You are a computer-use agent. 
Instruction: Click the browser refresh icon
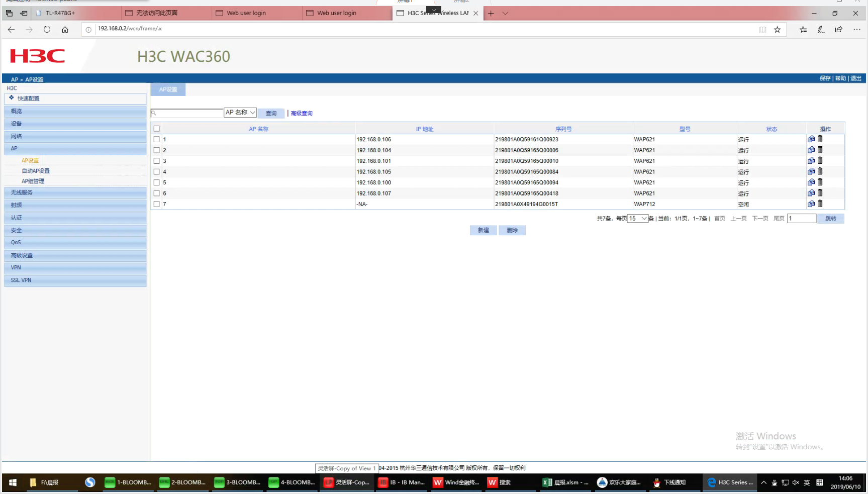47,30
